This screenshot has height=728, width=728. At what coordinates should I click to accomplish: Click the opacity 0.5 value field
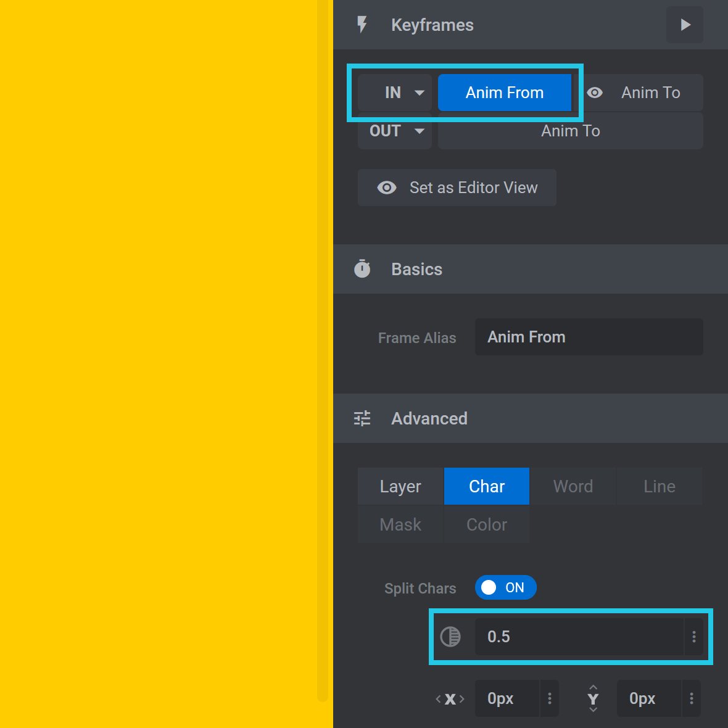click(579, 637)
